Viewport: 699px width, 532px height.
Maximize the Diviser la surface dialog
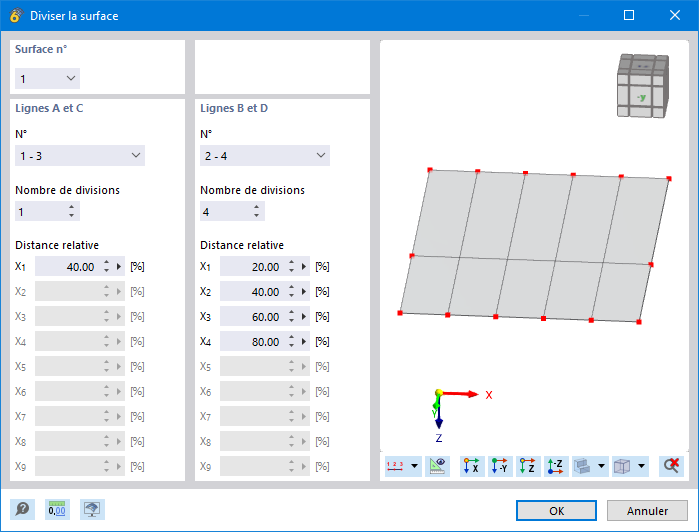coord(629,16)
